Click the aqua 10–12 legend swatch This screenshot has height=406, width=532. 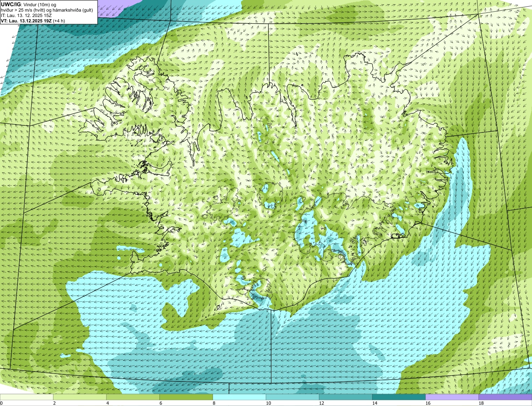point(293,397)
